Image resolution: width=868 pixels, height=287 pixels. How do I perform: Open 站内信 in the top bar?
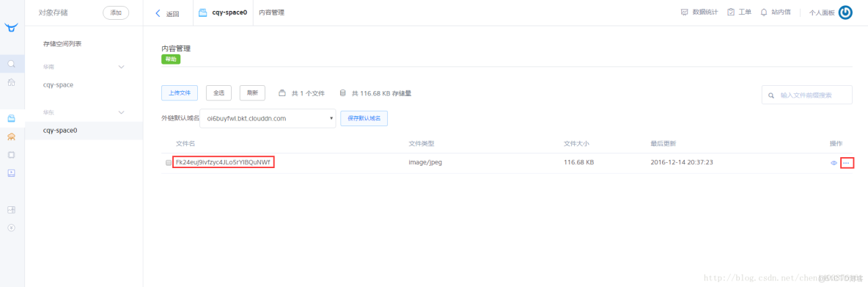[781, 12]
